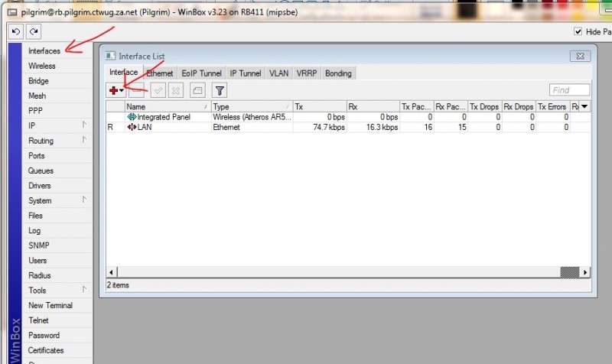
Task: Open the Queues menu item
Action: click(41, 171)
